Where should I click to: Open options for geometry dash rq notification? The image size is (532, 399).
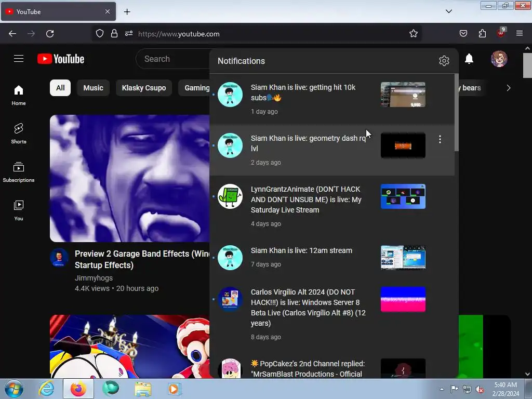[x=440, y=139]
